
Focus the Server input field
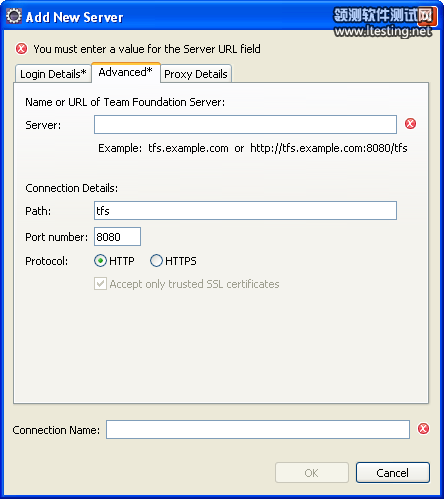tap(245, 125)
